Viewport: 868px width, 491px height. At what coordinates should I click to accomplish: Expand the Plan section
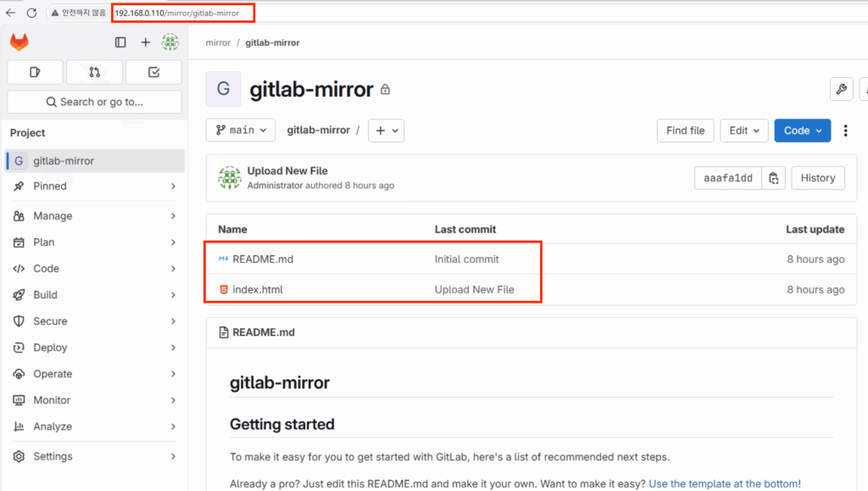pyautogui.click(x=173, y=243)
